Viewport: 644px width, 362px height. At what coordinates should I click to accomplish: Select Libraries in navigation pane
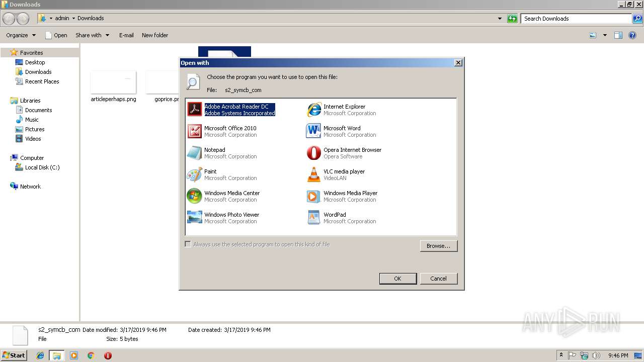pos(30,101)
